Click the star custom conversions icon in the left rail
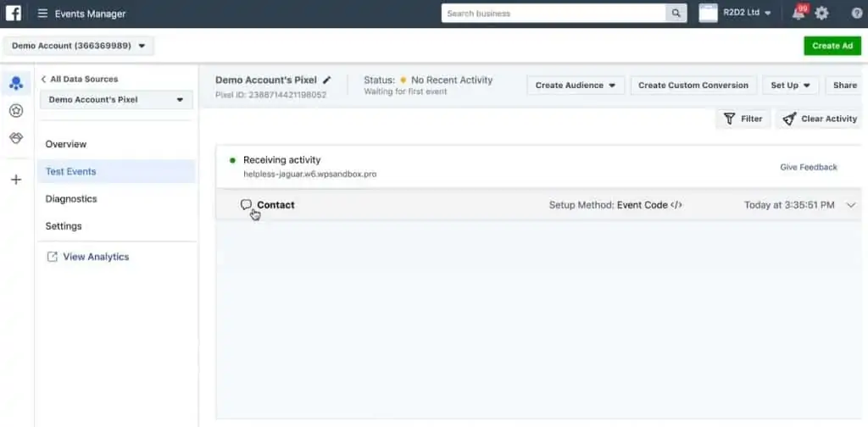868x427 pixels. pyautogui.click(x=15, y=111)
